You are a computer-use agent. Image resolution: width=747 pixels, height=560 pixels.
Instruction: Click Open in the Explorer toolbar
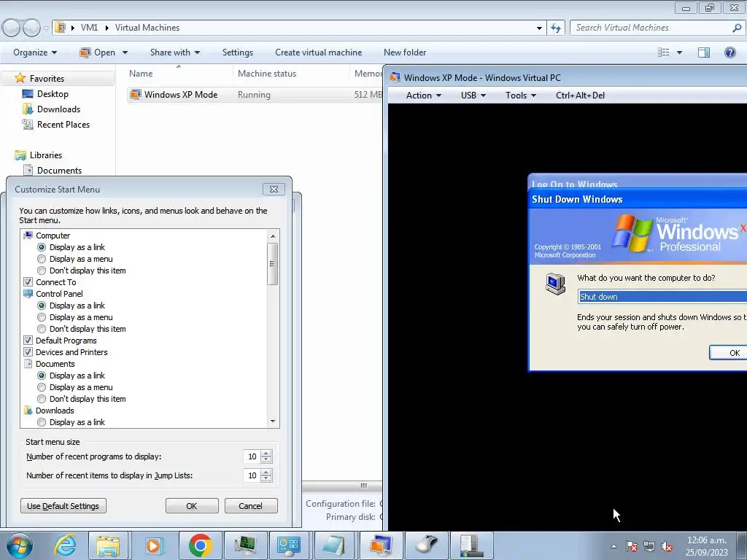click(x=97, y=52)
